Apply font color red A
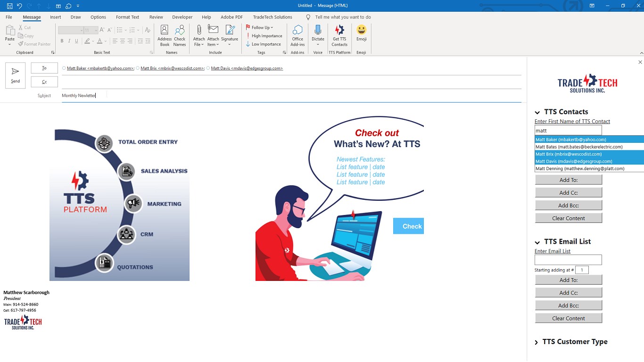Screen dimensions: 644x362 100,41
